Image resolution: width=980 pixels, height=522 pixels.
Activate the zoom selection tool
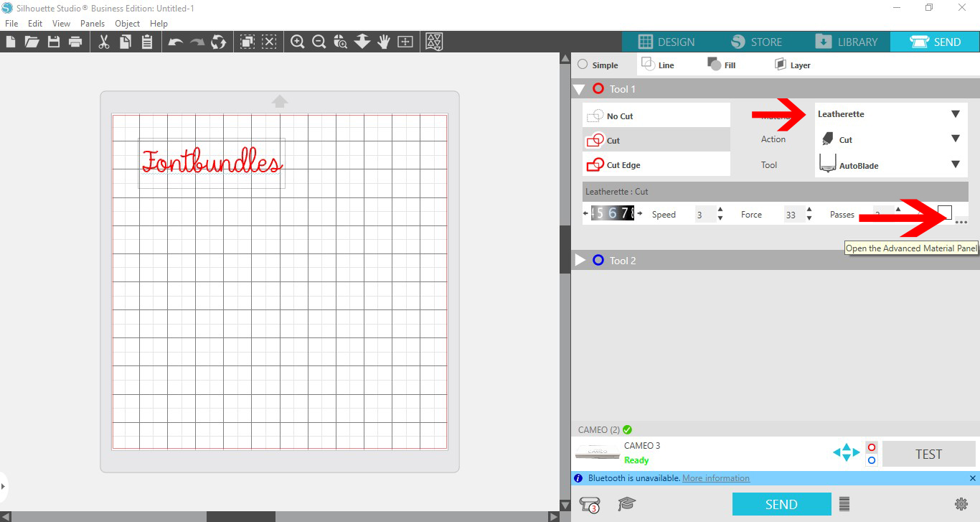point(341,42)
